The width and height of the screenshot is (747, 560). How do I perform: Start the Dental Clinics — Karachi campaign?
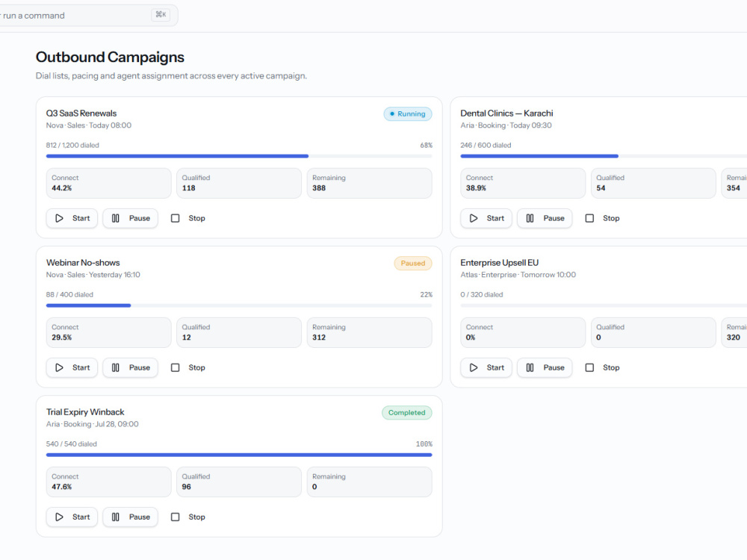pyautogui.click(x=486, y=218)
